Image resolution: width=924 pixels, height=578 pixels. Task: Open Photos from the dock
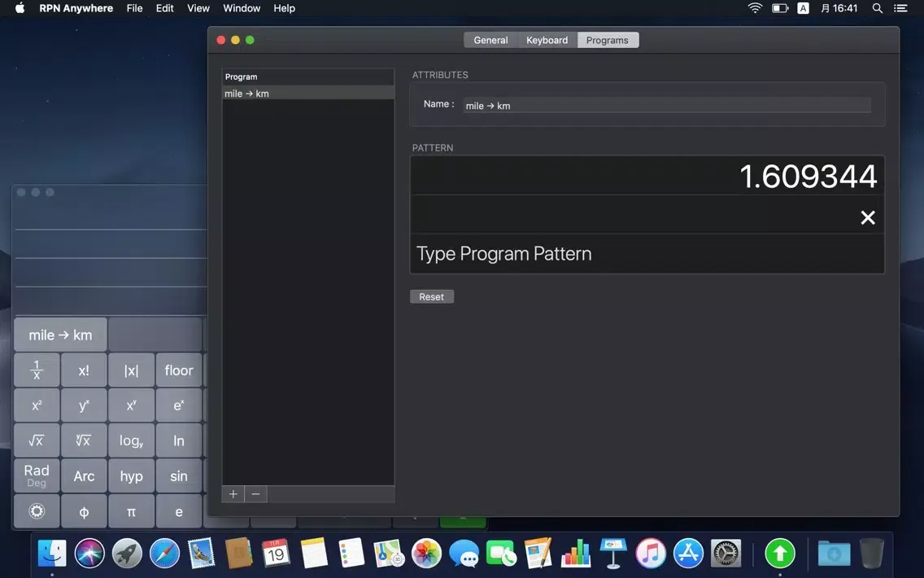tap(426, 554)
